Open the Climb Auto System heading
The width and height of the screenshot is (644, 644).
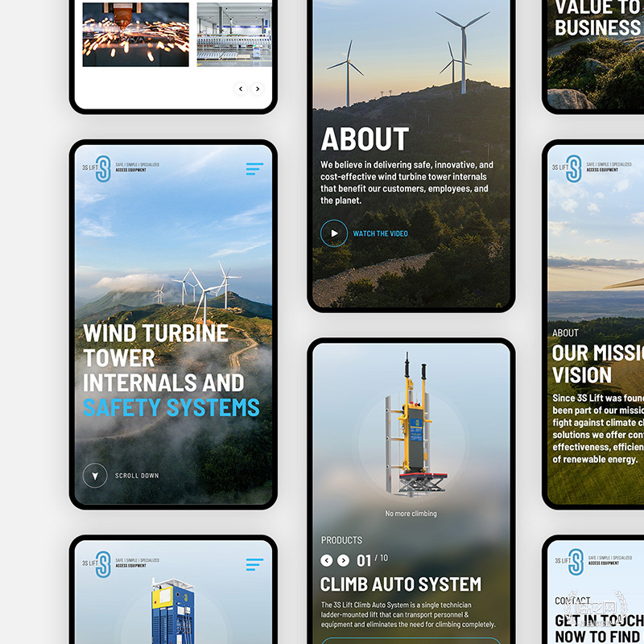tap(401, 584)
